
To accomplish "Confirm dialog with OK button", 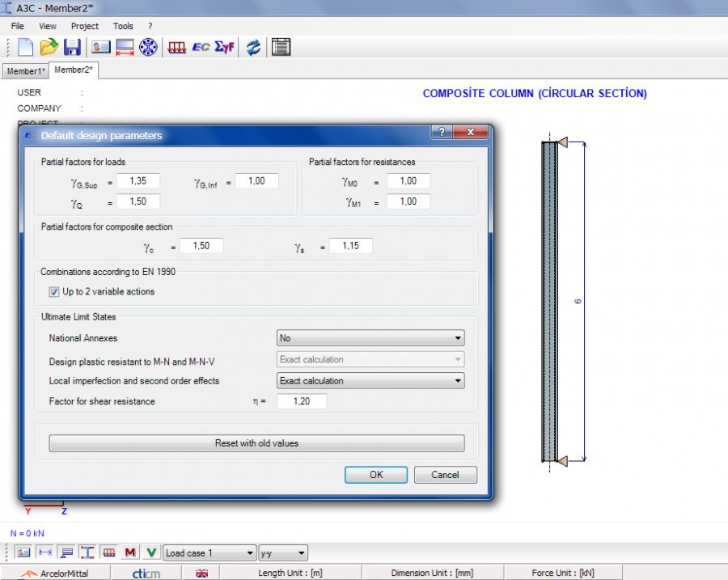I will coord(376,475).
